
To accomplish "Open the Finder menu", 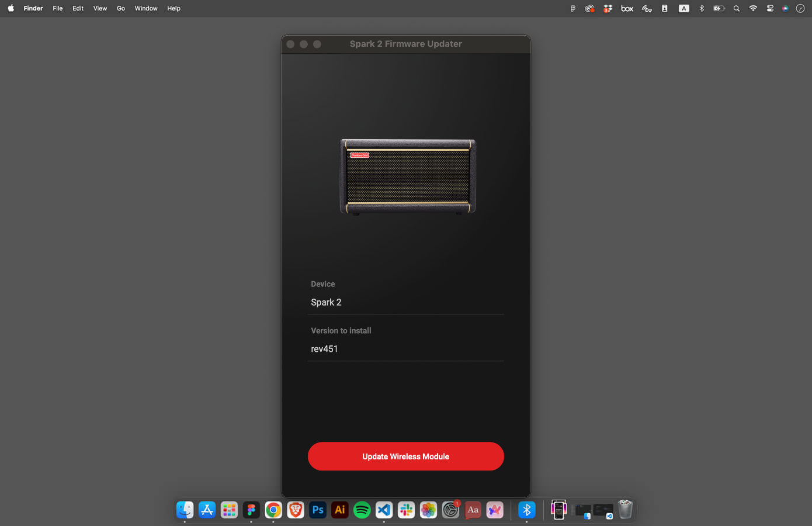I will click(x=33, y=8).
